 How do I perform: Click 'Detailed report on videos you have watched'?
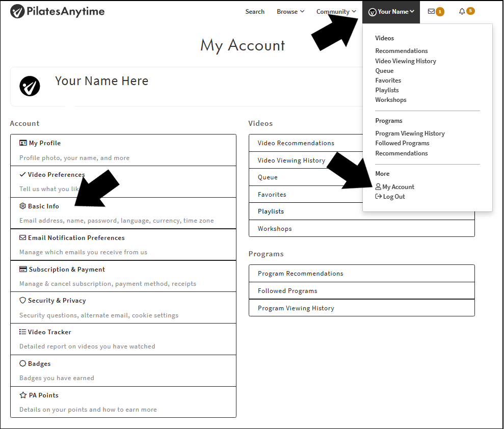[87, 346]
